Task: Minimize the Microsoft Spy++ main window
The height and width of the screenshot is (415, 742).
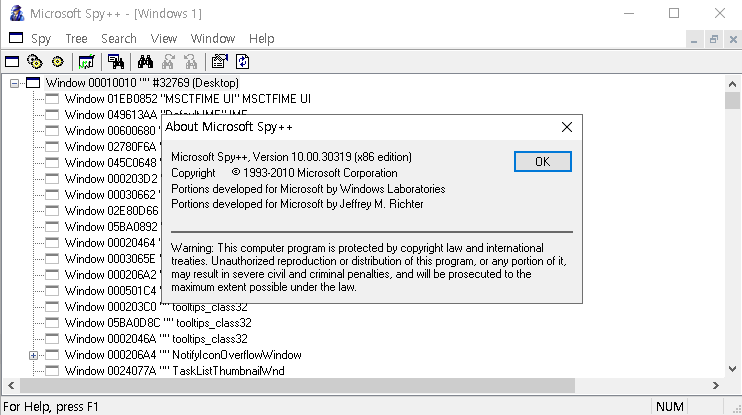Action: [x=629, y=13]
